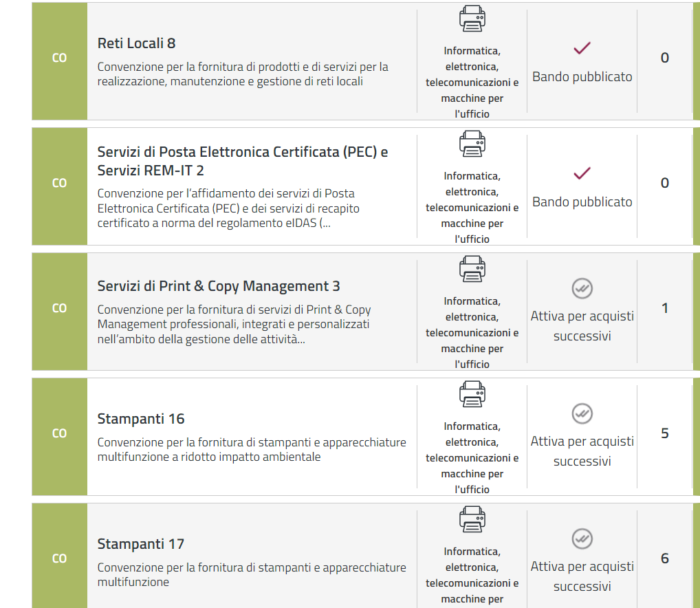
Task: Click the printer icon in Servizi di Posta Elettronica Certificata row
Action: tap(472, 144)
